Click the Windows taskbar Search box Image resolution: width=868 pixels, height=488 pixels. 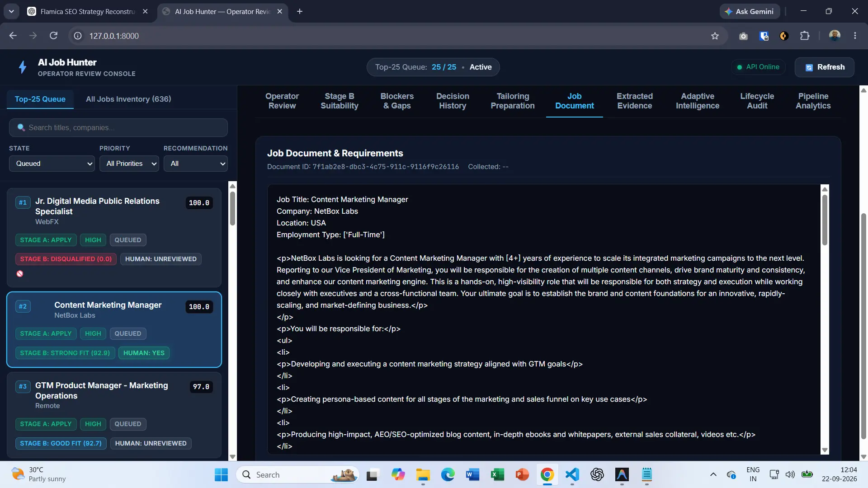(297, 475)
